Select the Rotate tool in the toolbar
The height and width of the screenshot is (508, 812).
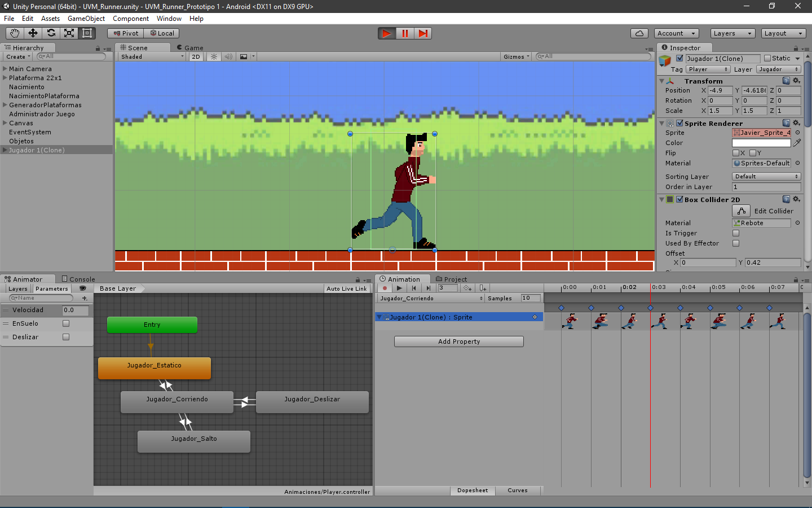(x=51, y=33)
